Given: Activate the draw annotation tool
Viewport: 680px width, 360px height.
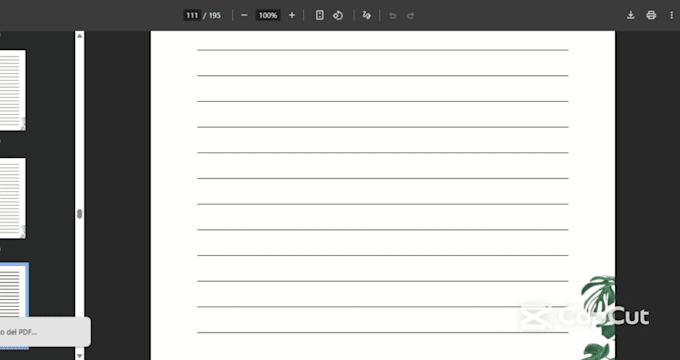Looking at the screenshot, I should click(366, 15).
